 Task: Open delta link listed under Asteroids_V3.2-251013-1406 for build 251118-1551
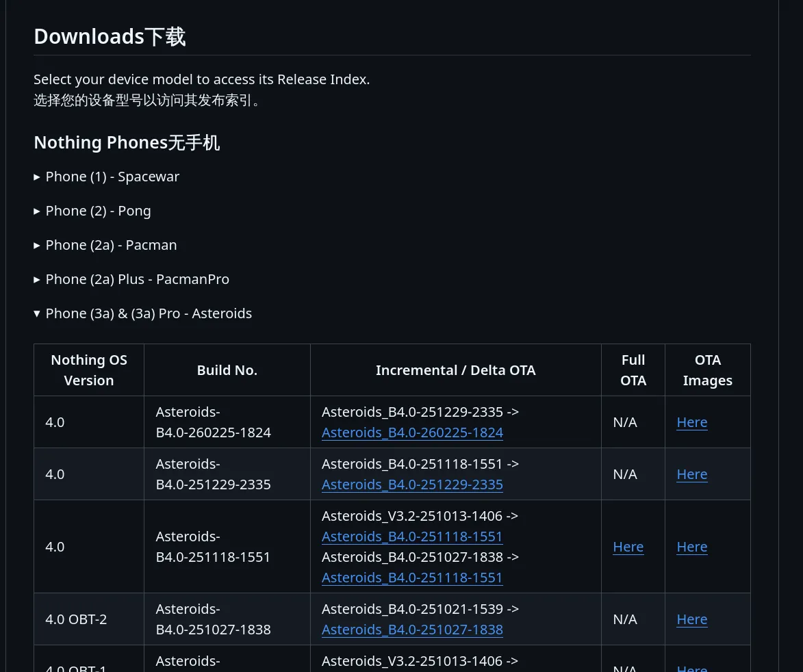(x=412, y=537)
